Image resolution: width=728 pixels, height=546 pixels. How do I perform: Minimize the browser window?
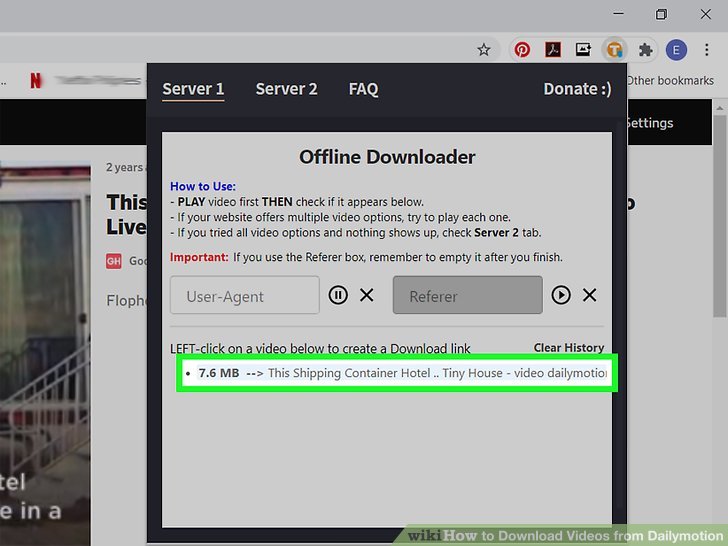point(618,14)
